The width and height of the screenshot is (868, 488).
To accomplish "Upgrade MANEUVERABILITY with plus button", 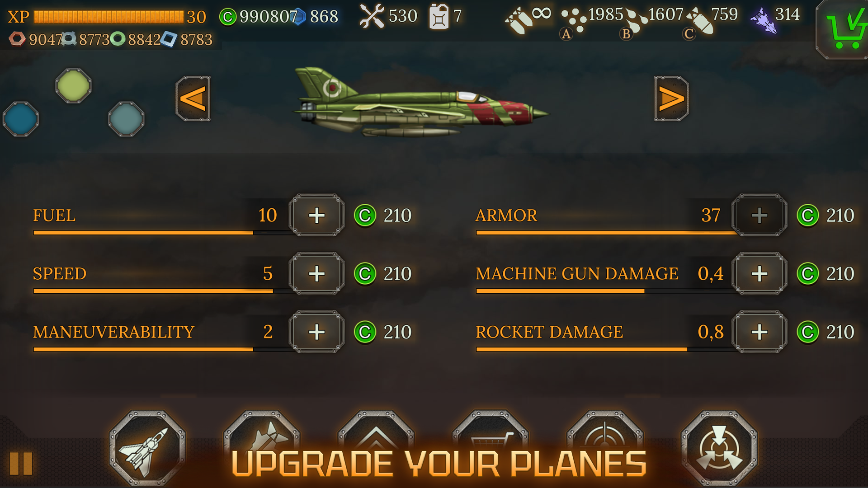I will click(316, 332).
